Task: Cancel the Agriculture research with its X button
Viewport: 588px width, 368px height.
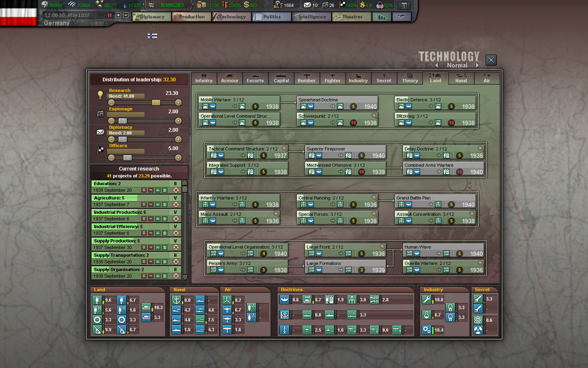Action: 176,204
